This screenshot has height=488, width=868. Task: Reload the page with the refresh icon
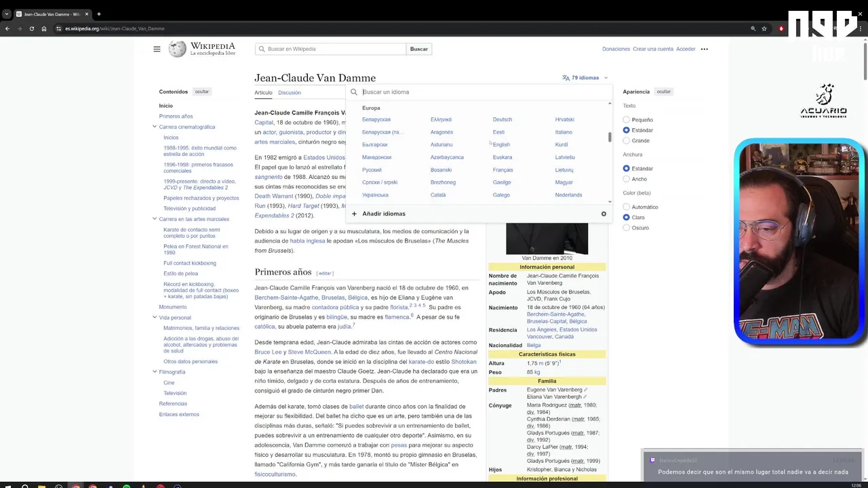click(31, 28)
